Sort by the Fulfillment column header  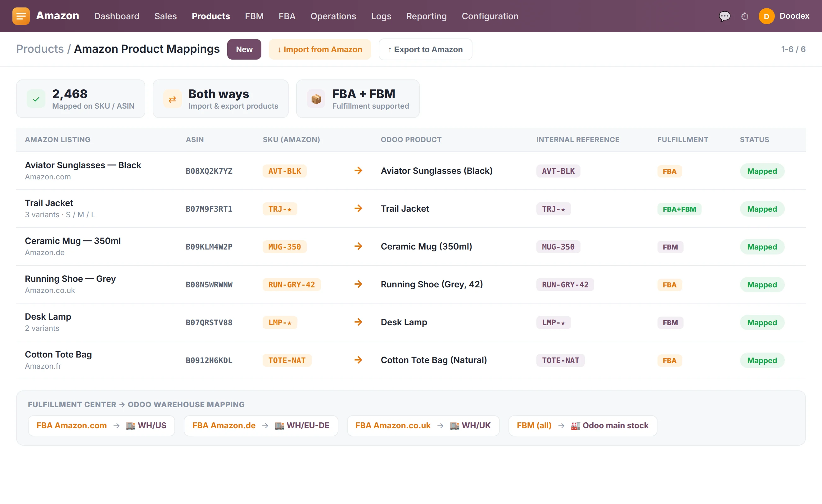click(x=683, y=139)
